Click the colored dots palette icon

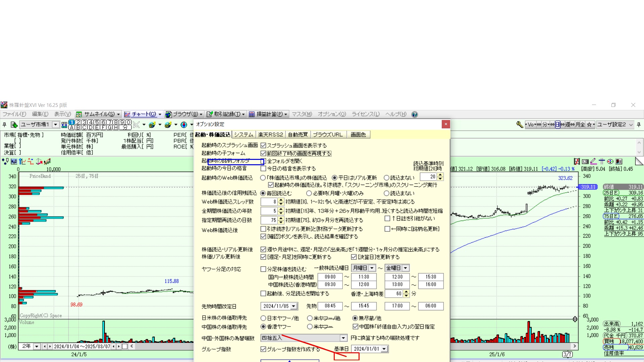point(610,162)
